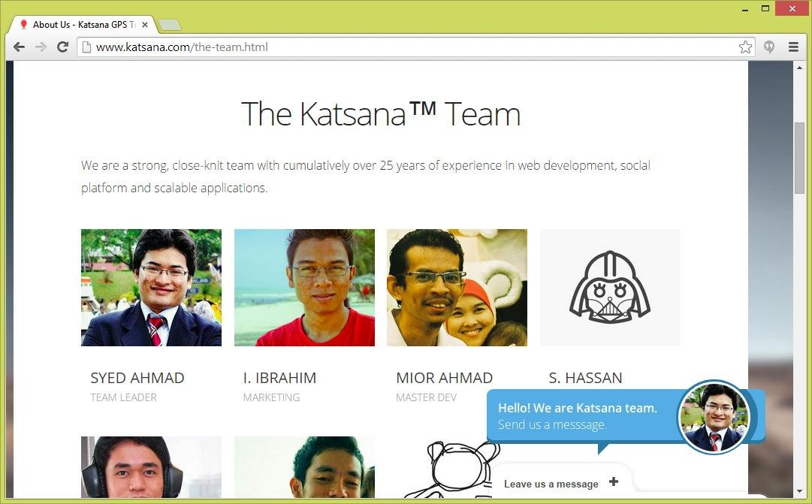Click the second-row photo of the curly-haired man
This screenshot has width=812, height=504.
tap(304, 467)
